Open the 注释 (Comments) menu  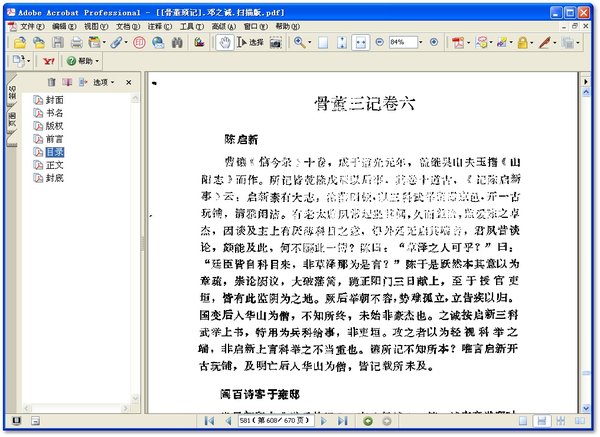coord(160,26)
